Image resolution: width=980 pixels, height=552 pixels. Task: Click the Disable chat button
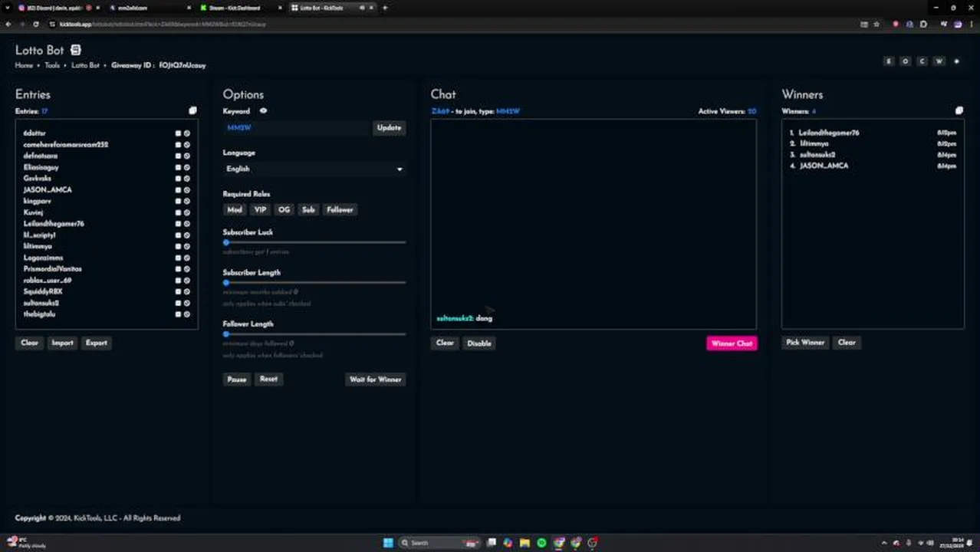pos(479,343)
